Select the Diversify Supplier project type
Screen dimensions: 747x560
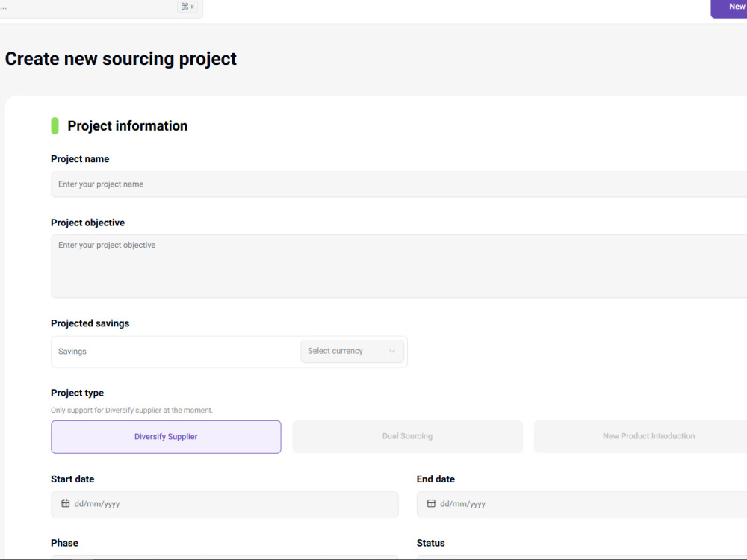(166, 437)
